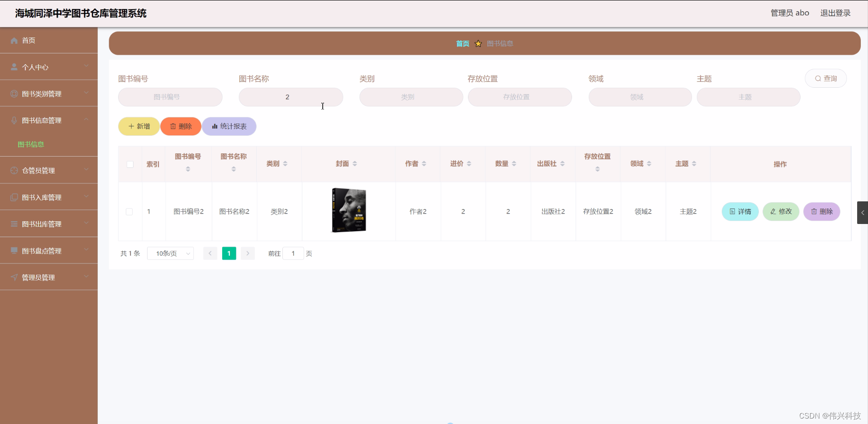
Task: Open 详情 for the book record
Action: point(739,211)
